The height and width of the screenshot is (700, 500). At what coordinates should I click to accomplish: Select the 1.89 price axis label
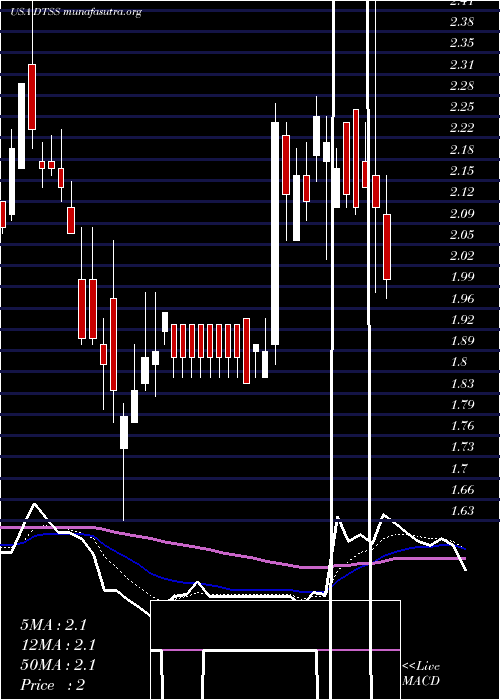pos(462,341)
